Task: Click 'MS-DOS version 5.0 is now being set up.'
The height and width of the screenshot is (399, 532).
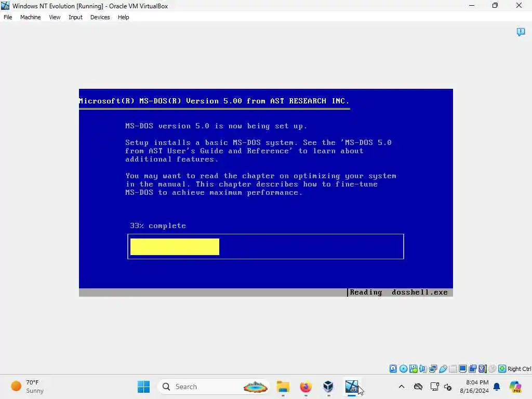Action: (216, 126)
